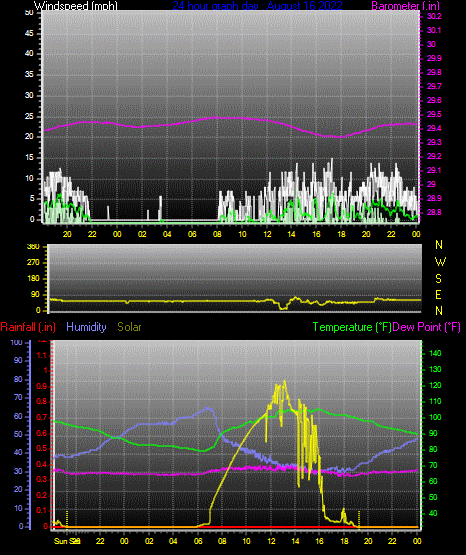Click the Humidity legend label

pyautogui.click(x=86, y=327)
